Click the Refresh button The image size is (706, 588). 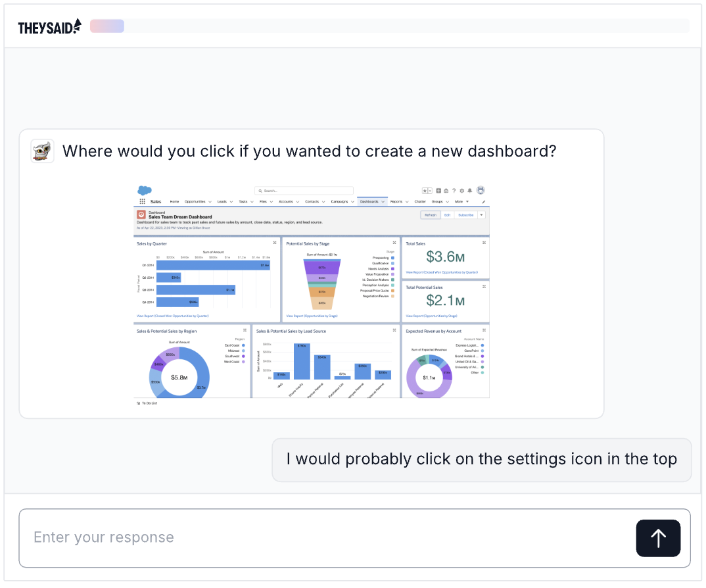(431, 215)
